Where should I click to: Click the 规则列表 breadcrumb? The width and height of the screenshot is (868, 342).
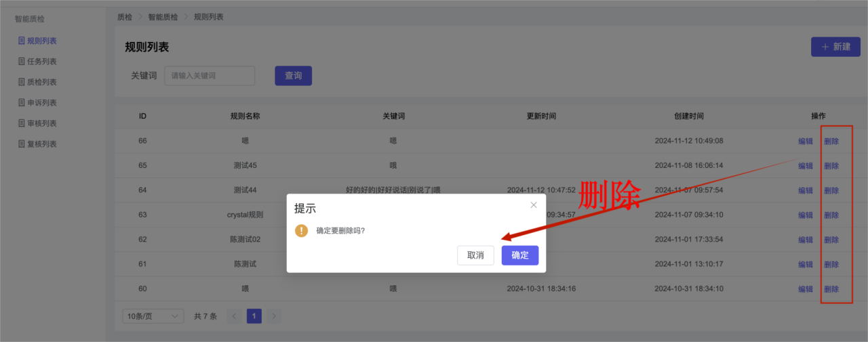pyautogui.click(x=208, y=16)
